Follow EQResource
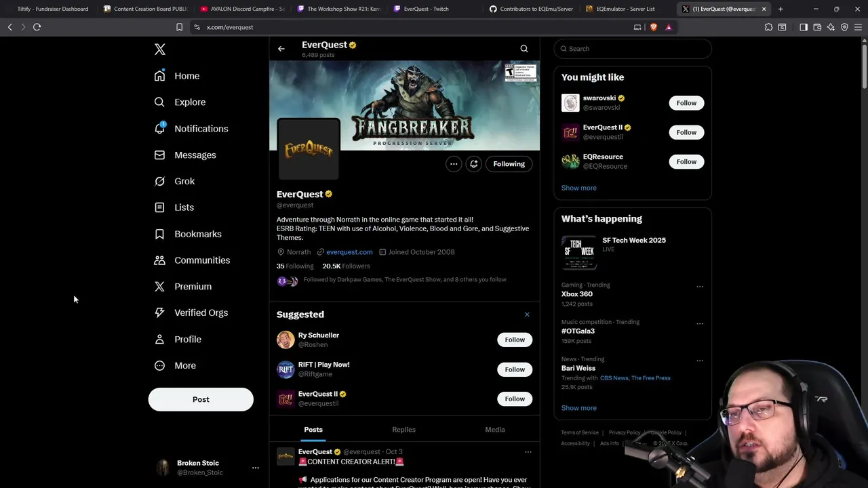 [686, 161]
